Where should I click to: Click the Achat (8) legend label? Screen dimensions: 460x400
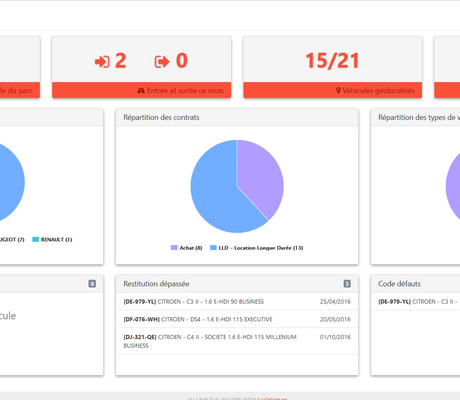(x=191, y=248)
